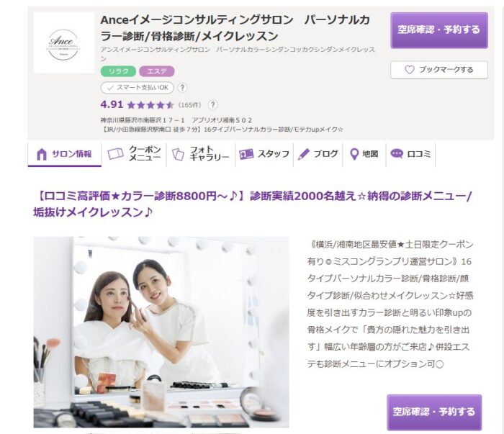This screenshot has height=434, width=504.
Task: Go to the ブログ tab
Action: click(x=318, y=154)
